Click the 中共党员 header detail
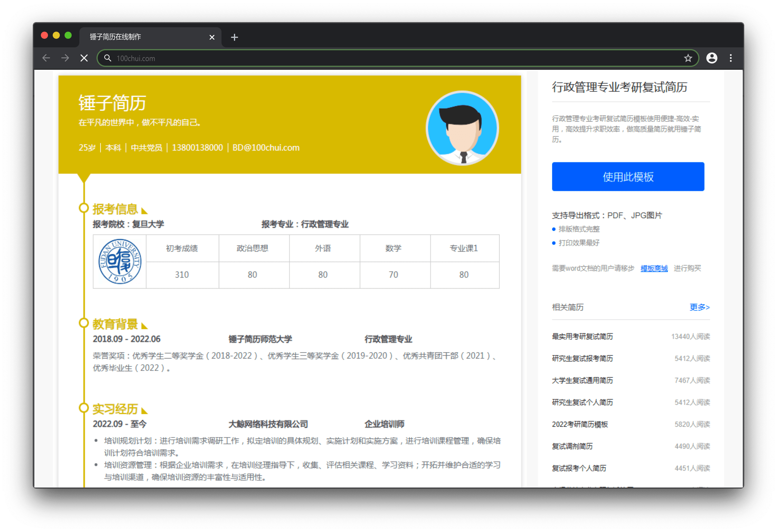777x532 pixels. point(147,148)
